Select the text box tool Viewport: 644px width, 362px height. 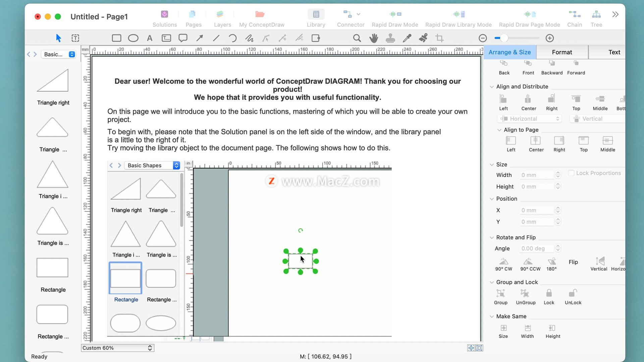166,38
